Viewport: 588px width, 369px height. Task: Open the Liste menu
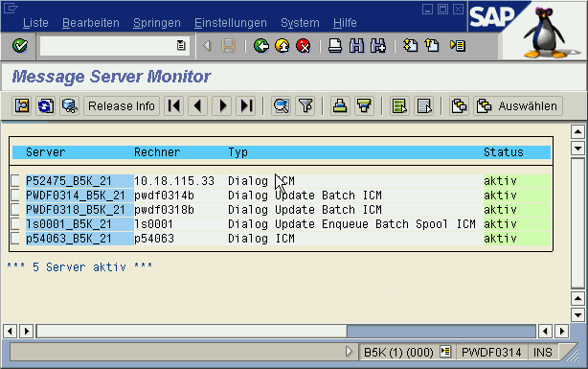[x=35, y=23]
